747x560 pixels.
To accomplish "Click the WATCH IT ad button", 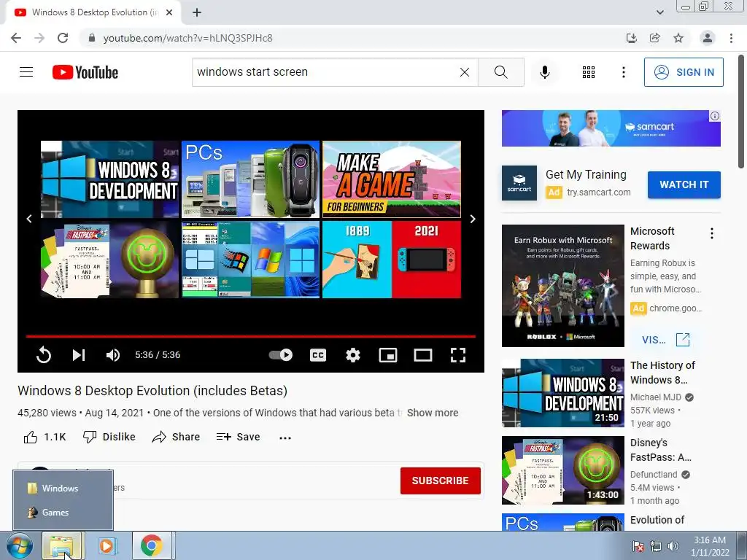I will pos(684,184).
